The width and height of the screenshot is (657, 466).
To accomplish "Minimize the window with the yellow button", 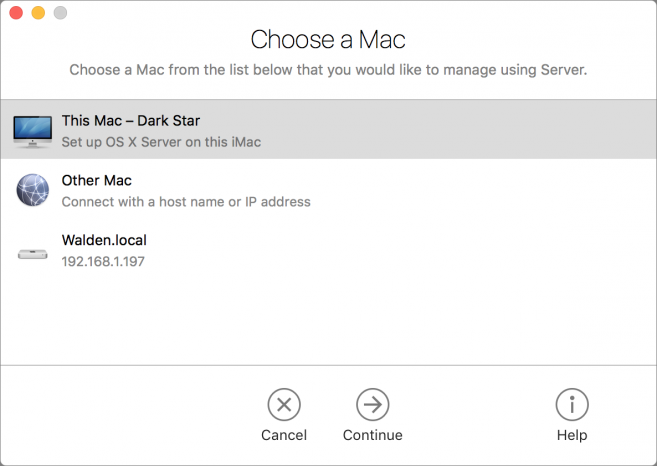I will pos(38,13).
